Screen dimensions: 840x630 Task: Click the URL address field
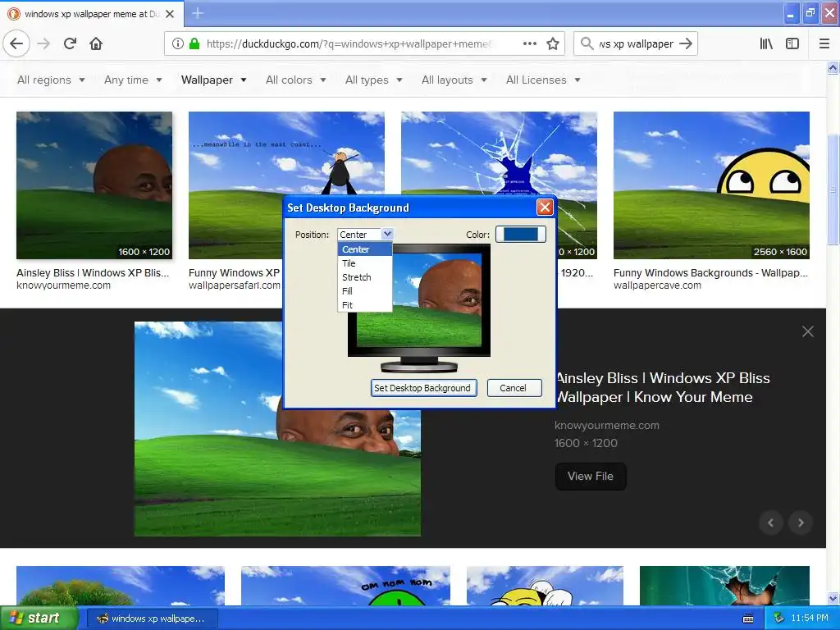[348, 43]
